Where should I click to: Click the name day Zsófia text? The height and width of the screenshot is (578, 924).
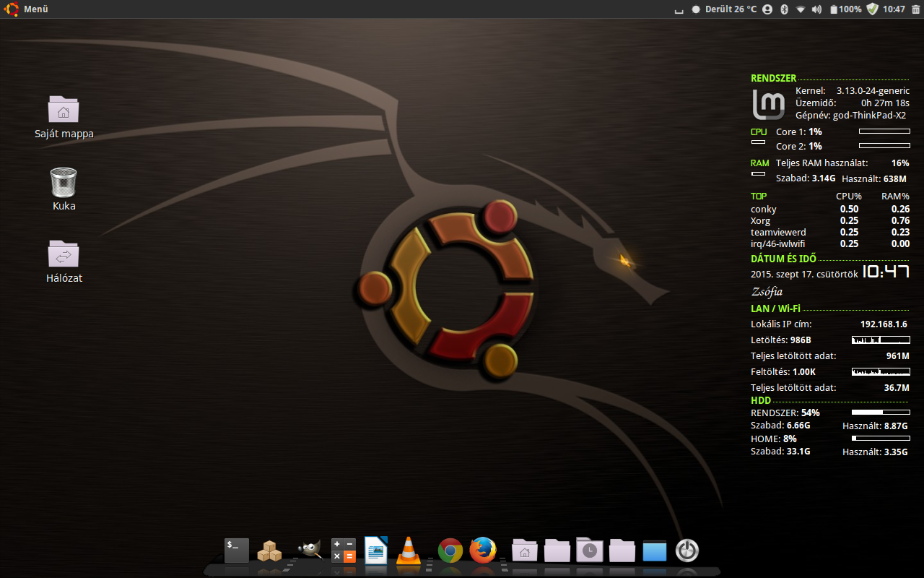pyautogui.click(x=767, y=292)
